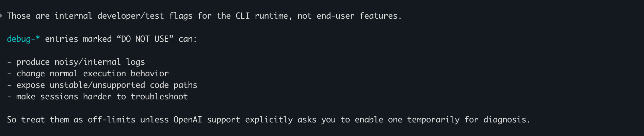Click the words "OpenAI support"

coord(207,120)
